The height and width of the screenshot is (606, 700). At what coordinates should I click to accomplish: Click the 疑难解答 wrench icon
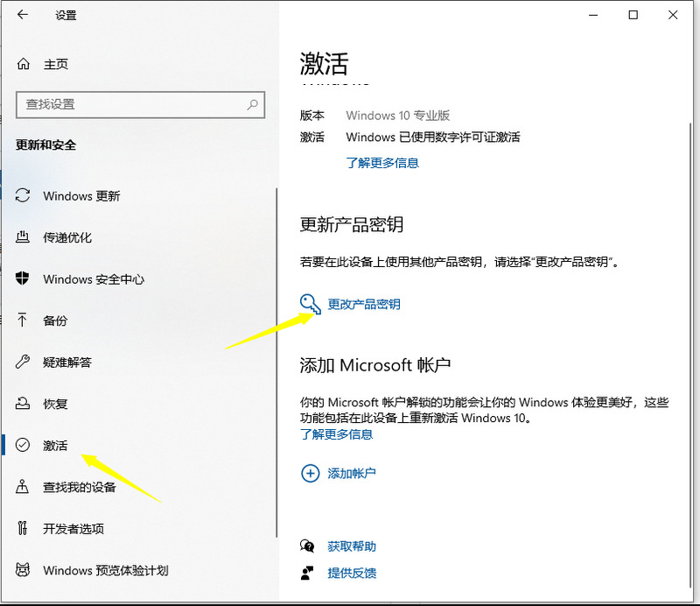[24, 363]
